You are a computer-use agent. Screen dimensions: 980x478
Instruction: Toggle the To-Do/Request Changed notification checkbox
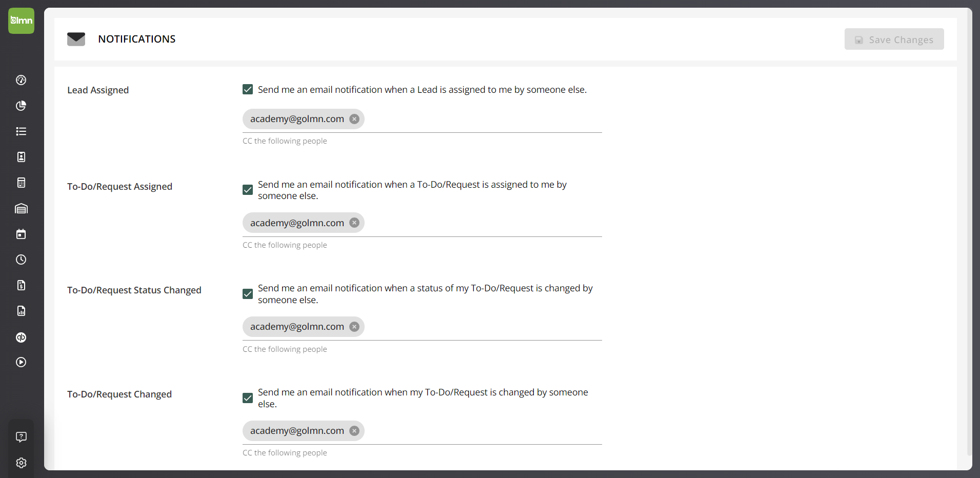pos(248,398)
